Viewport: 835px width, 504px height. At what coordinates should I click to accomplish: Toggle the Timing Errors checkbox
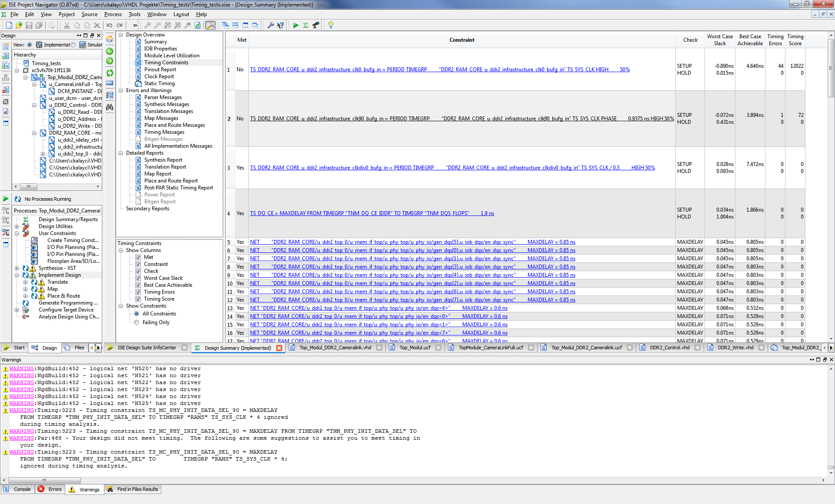pos(138,292)
